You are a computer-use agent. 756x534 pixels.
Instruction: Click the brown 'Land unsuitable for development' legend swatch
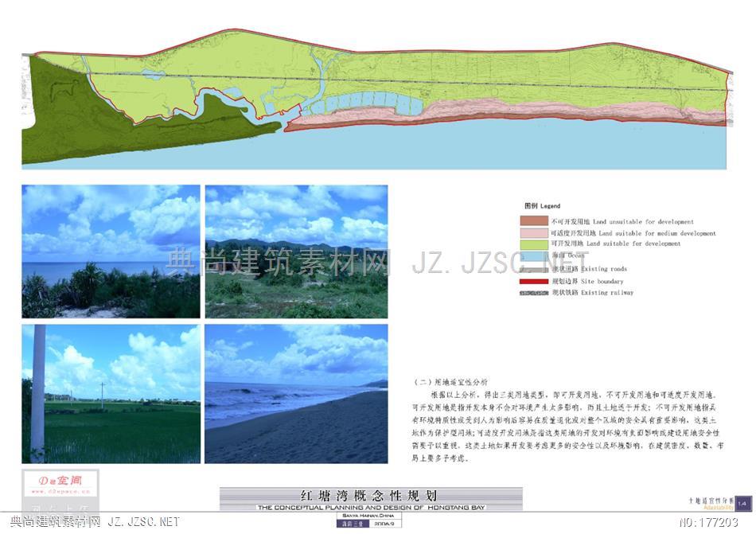(x=534, y=221)
